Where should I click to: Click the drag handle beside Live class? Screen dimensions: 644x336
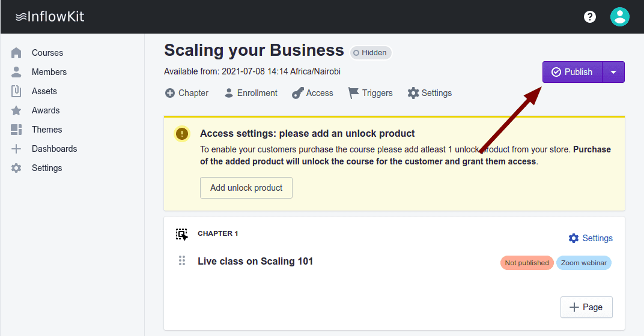pyautogui.click(x=181, y=261)
